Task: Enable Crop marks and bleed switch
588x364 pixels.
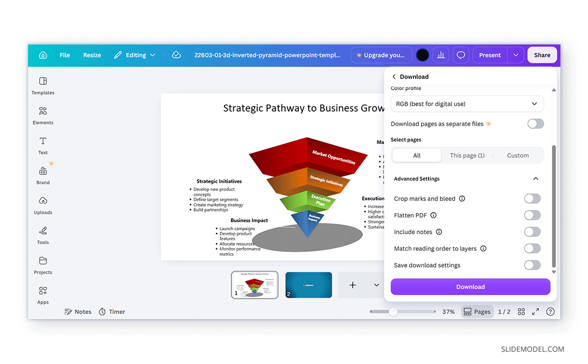Action: click(x=532, y=198)
